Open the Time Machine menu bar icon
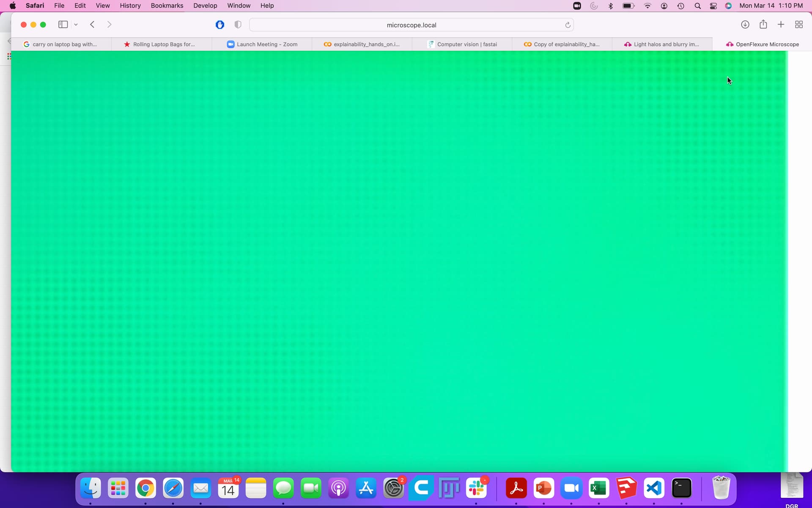This screenshot has height=508, width=812. point(680,6)
